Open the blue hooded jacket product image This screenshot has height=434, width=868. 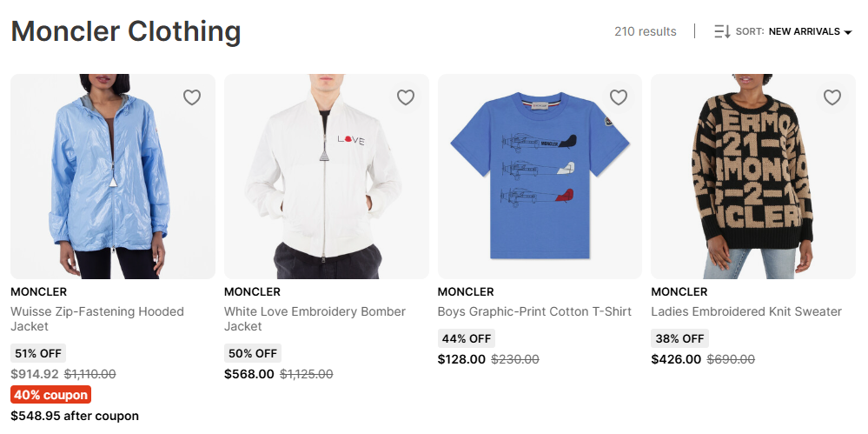(x=113, y=183)
